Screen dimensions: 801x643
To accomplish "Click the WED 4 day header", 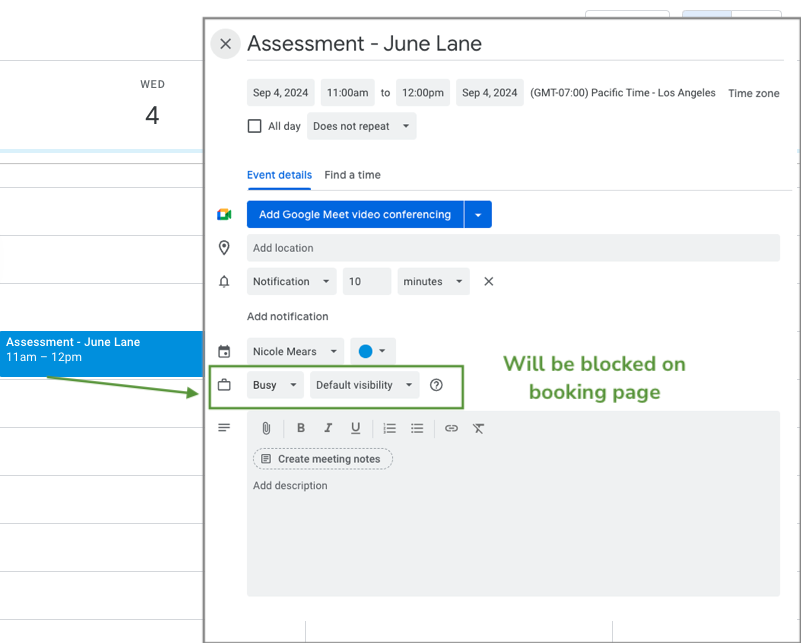I will (152, 104).
